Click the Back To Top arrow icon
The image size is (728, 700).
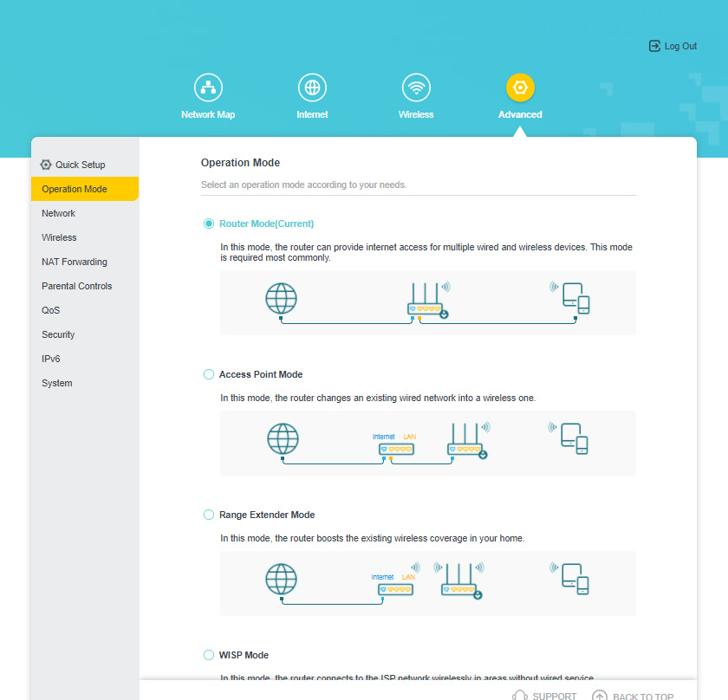click(x=600, y=696)
